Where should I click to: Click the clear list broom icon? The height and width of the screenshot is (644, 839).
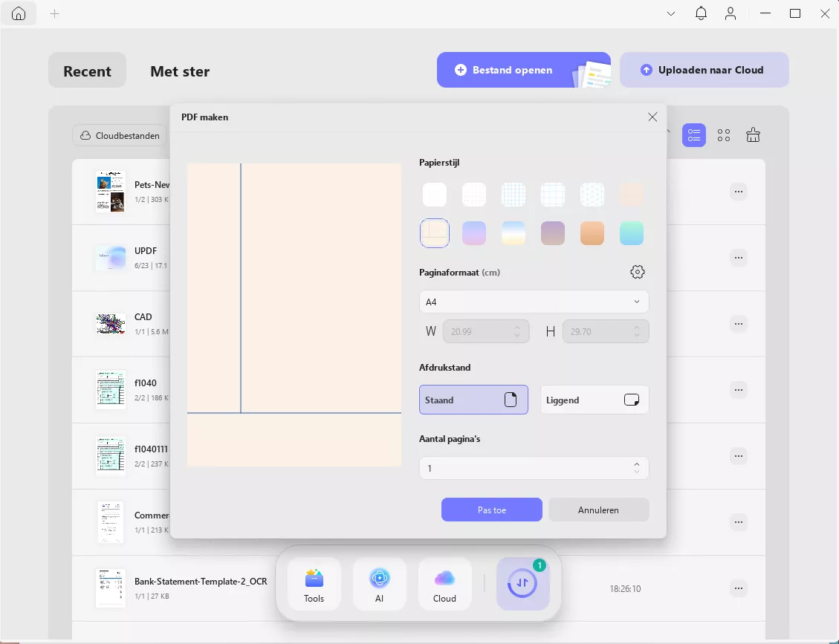click(x=754, y=135)
